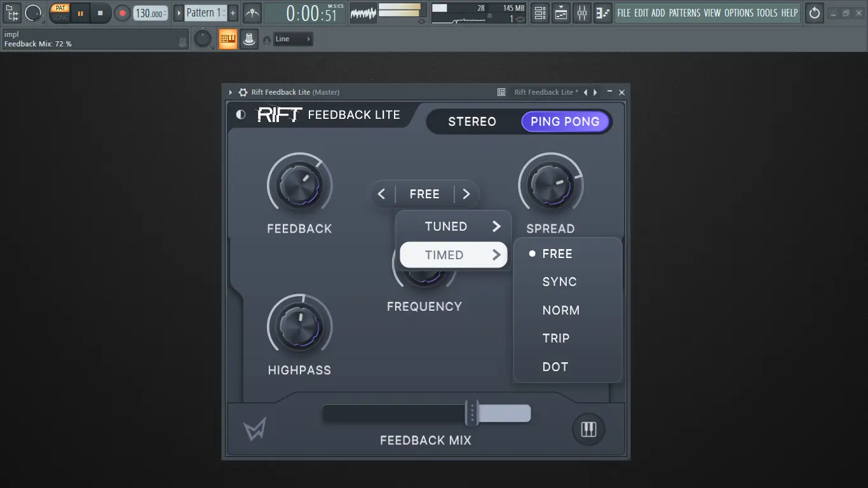Open the plugin window menu arrow beside the gear
Screen dimensions: 868x488
[x=231, y=92]
